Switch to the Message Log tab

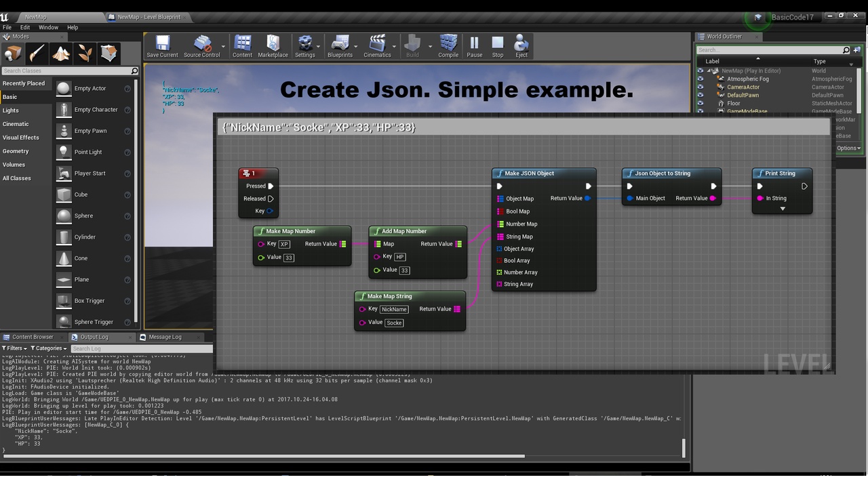coord(161,337)
